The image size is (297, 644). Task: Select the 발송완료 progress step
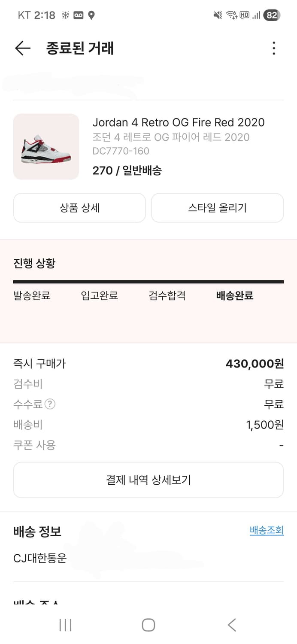31,295
